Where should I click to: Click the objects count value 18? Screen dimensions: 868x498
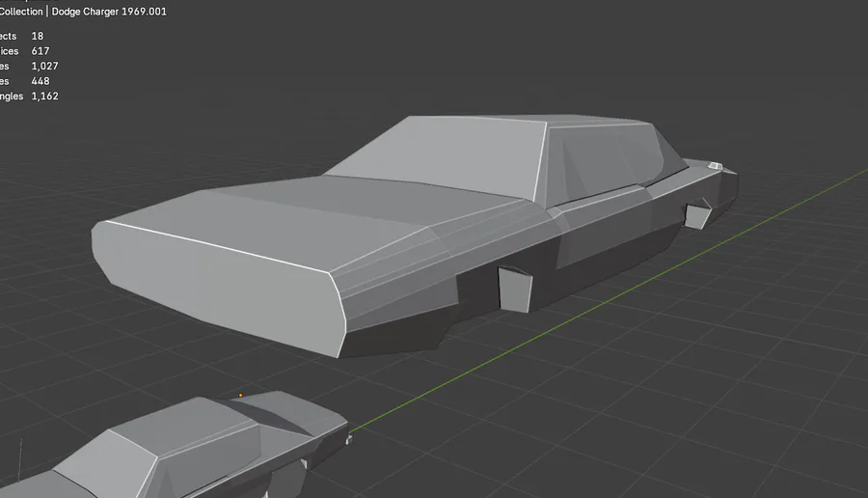(37, 36)
